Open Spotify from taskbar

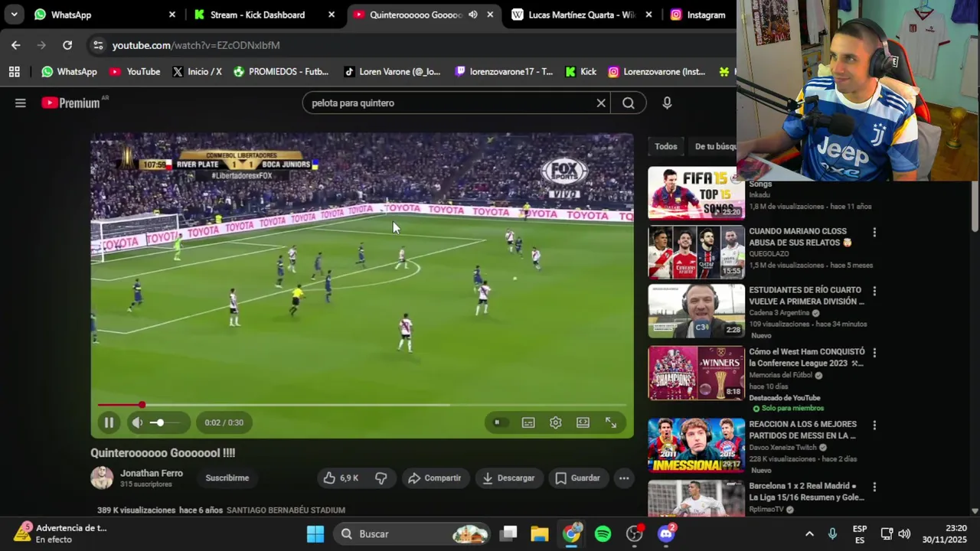603,533
